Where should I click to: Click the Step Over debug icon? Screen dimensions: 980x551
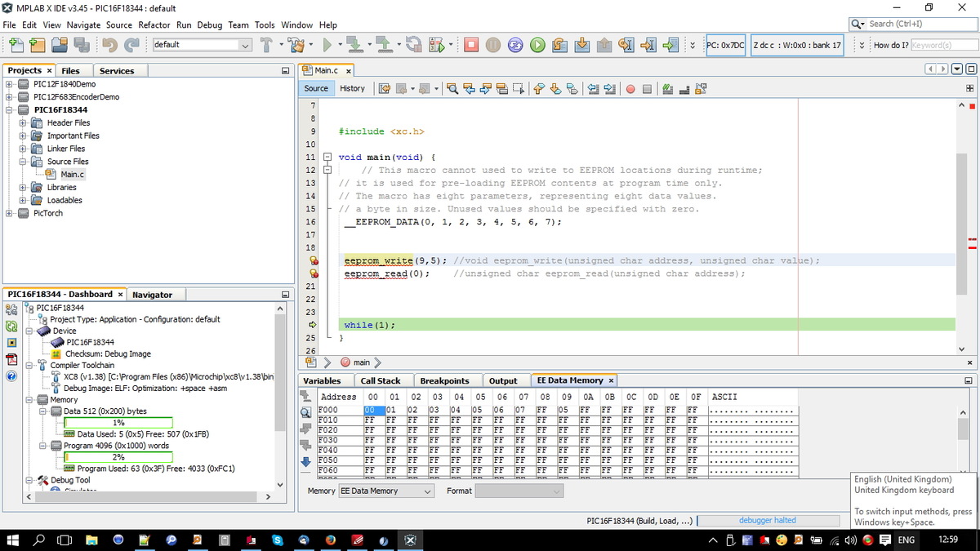coord(559,45)
